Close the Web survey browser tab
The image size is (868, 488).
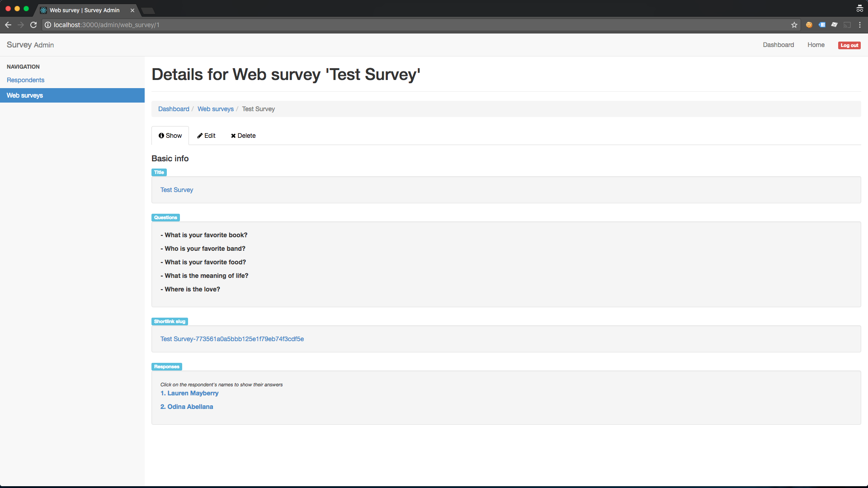[x=132, y=10]
